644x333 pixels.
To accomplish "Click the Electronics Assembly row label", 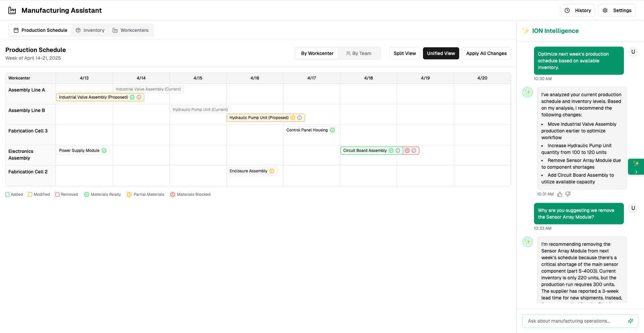I will click(x=21, y=155).
